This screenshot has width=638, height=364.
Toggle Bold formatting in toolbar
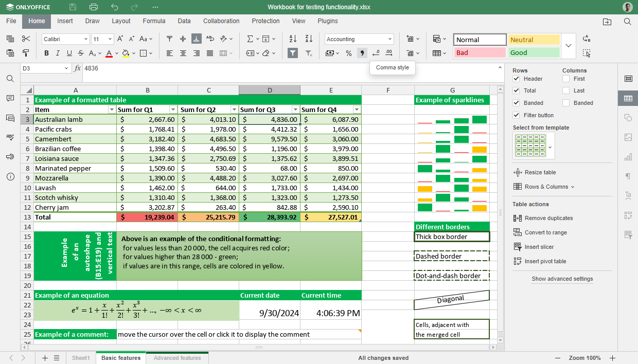(x=46, y=53)
